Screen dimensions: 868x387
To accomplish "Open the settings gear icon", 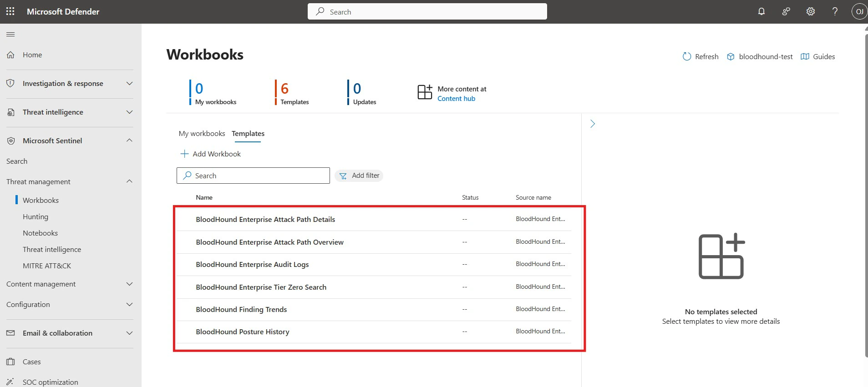I will pyautogui.click(x=811, y=11).
